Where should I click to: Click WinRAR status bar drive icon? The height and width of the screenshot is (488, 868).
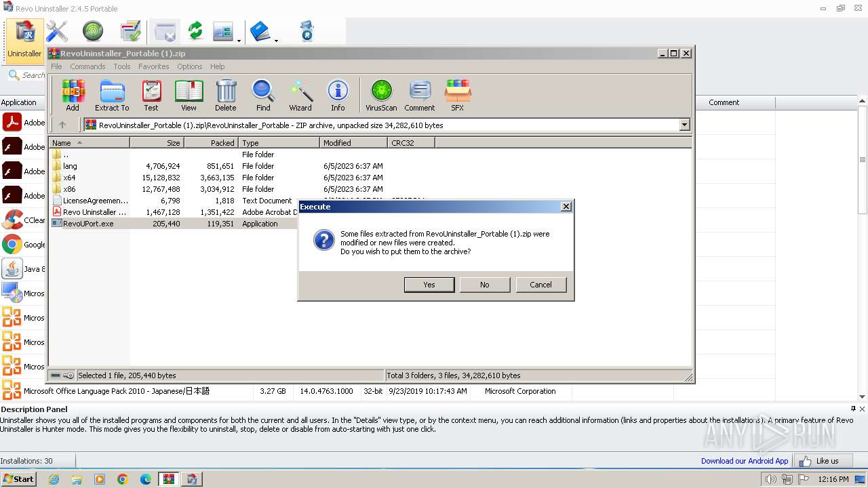pos(56,375)
